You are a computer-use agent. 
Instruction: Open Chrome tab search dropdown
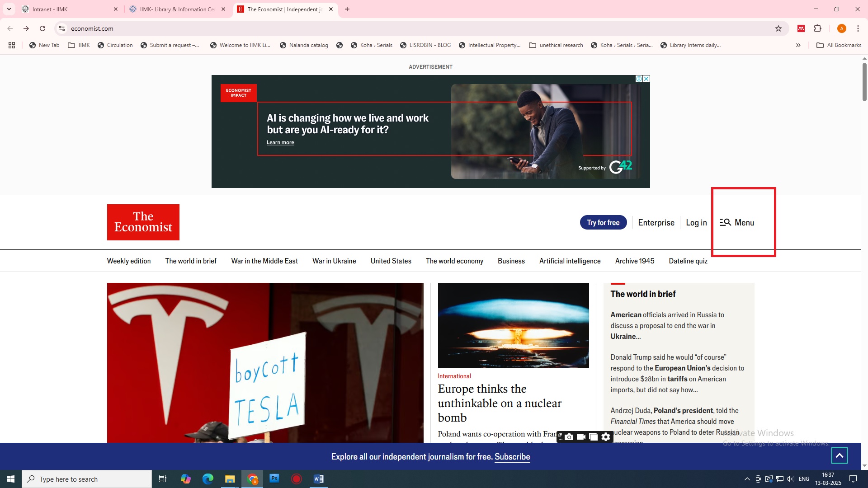[9, 9]
